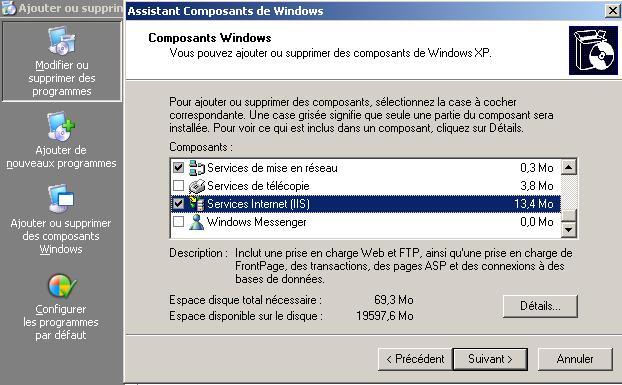The image size is (622, 385).
Task: Open the Détails... button
Action: pos(540,306)
